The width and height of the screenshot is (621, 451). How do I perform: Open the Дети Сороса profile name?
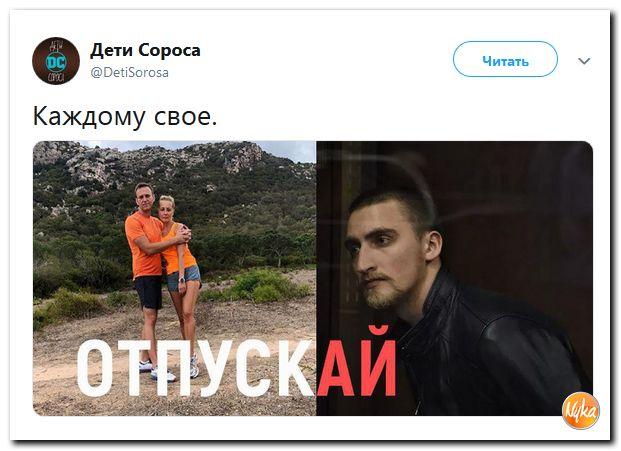pos(145,50)
